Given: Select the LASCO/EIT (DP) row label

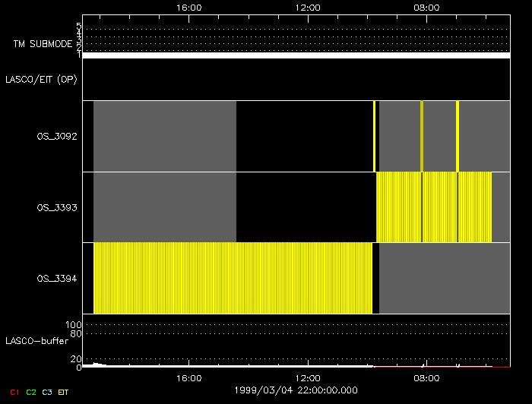Looking at the screenshot, I should 40,79.
